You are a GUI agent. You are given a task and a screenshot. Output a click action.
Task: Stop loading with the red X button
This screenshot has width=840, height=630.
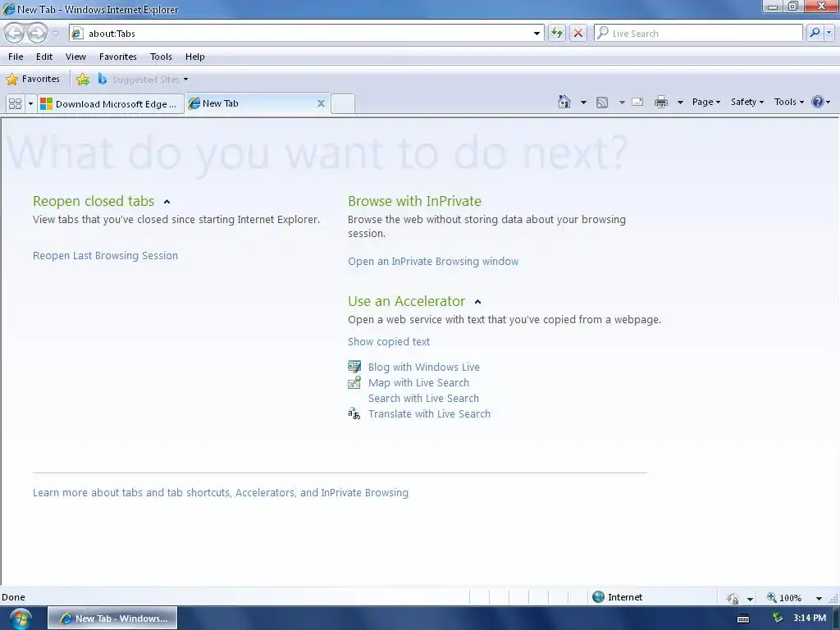(x=578, y=33)
